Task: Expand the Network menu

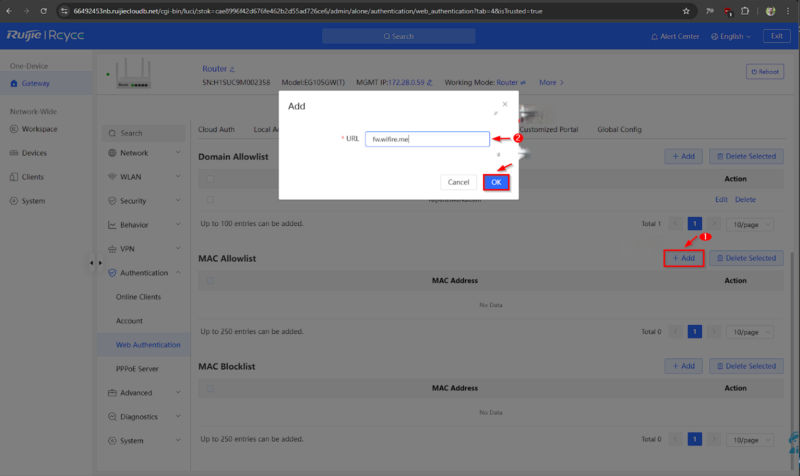Action: (144, 153)
